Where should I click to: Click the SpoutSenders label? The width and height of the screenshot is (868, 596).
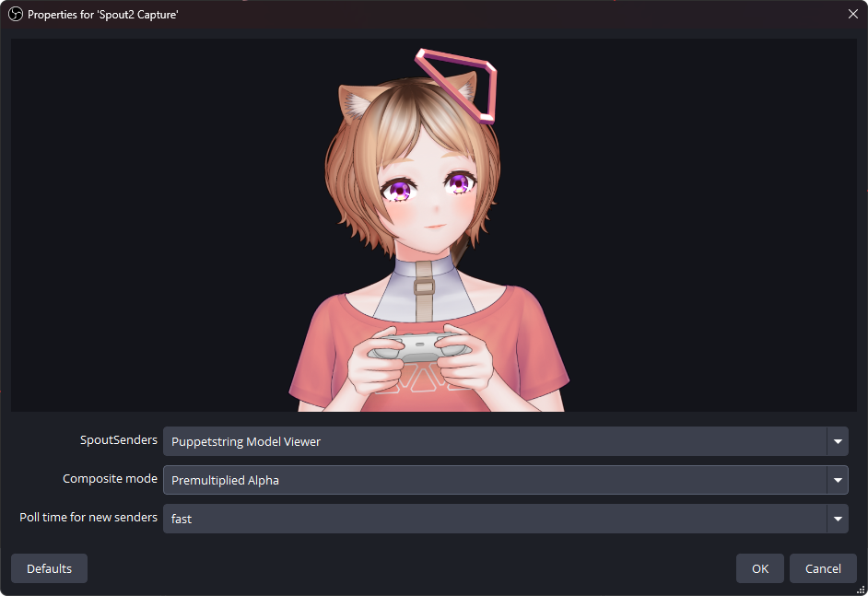(119, 440)
